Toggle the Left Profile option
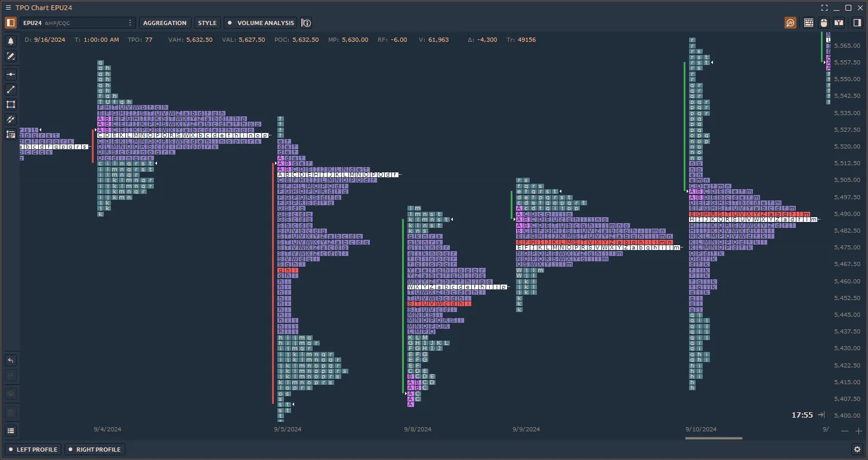Screen dimensions: 868x460 pos(33,449)
